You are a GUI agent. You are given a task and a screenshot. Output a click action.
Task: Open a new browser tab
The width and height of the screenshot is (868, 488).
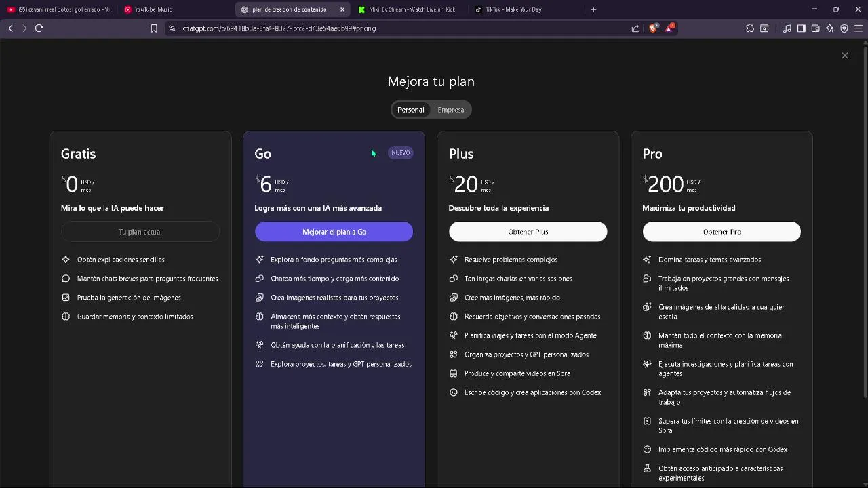point(593,9)
